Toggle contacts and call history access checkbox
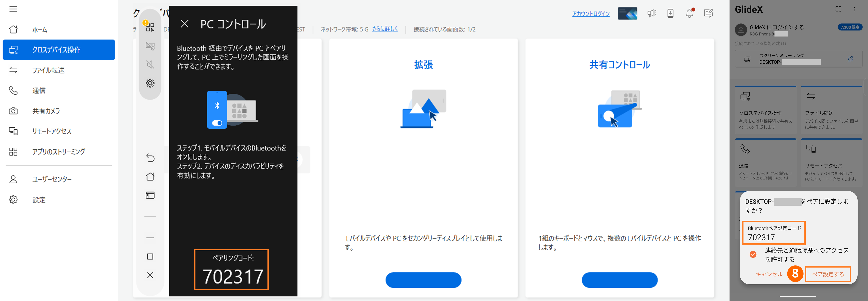The height and width of the screenshot is (301, 868). point(753,254)
